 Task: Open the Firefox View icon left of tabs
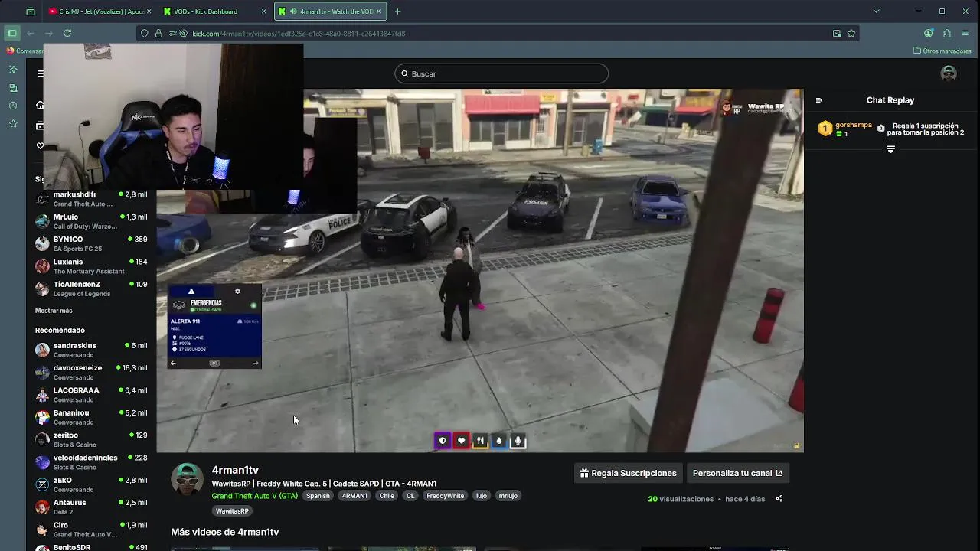click(x=30, y=11)
